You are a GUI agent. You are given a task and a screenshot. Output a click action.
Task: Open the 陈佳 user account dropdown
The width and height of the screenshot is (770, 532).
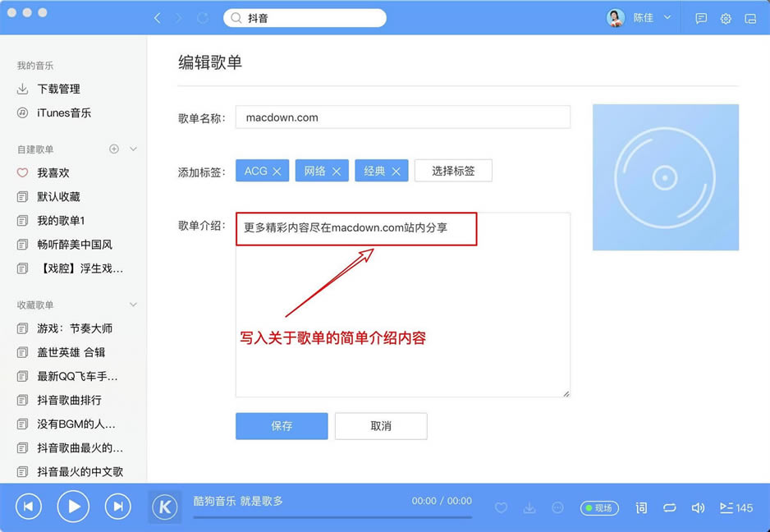641,17
